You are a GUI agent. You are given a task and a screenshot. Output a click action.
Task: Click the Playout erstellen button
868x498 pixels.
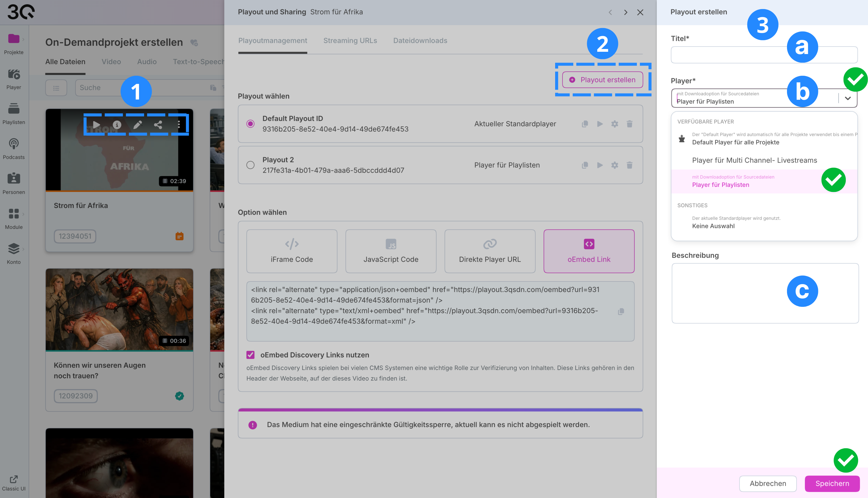click(x=603, y=80)
